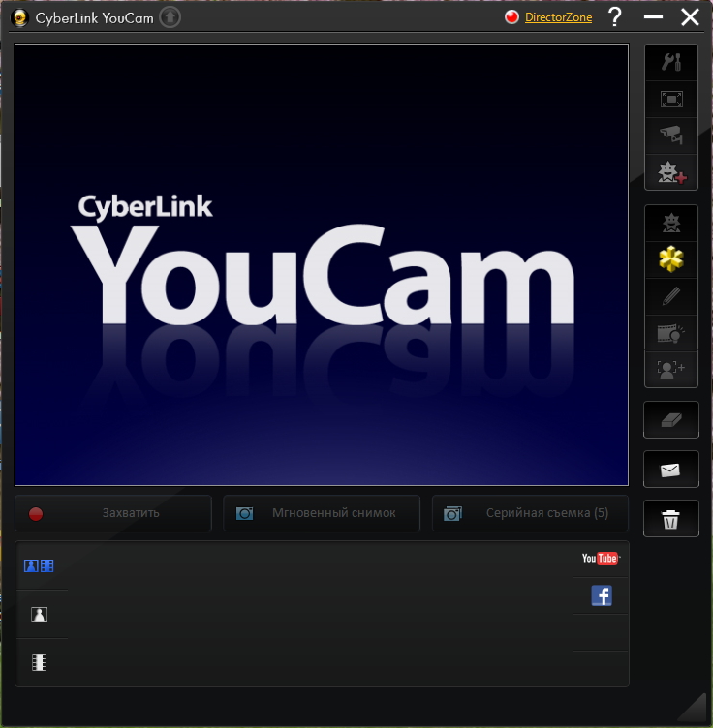
Task: Show only photos filter icon
Action: tap(39, 614)
